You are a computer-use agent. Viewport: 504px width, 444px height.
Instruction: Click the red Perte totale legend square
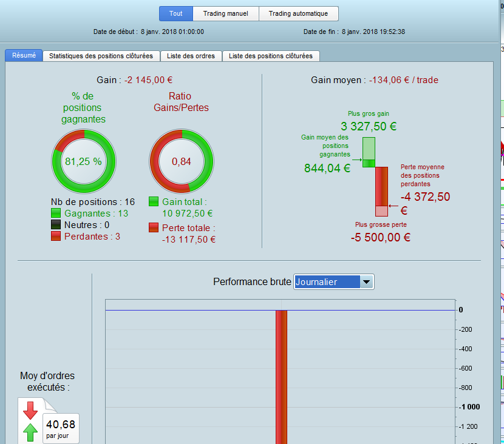pyautogui.click(x=154, y=227)
